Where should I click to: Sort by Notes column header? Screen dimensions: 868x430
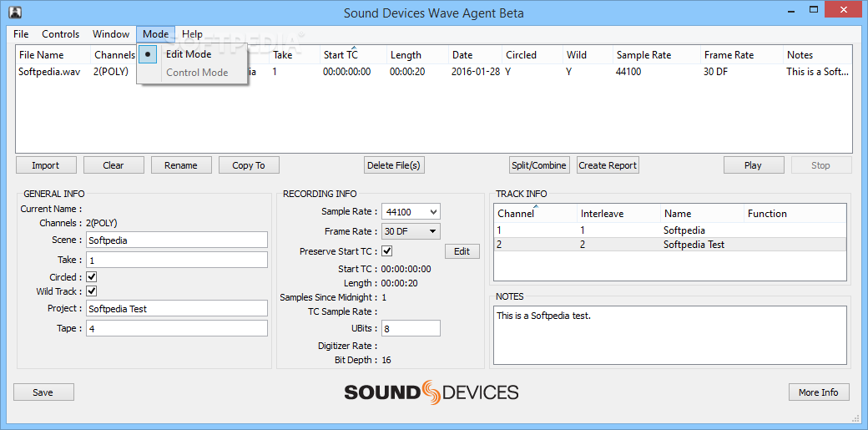click(817, 55)
